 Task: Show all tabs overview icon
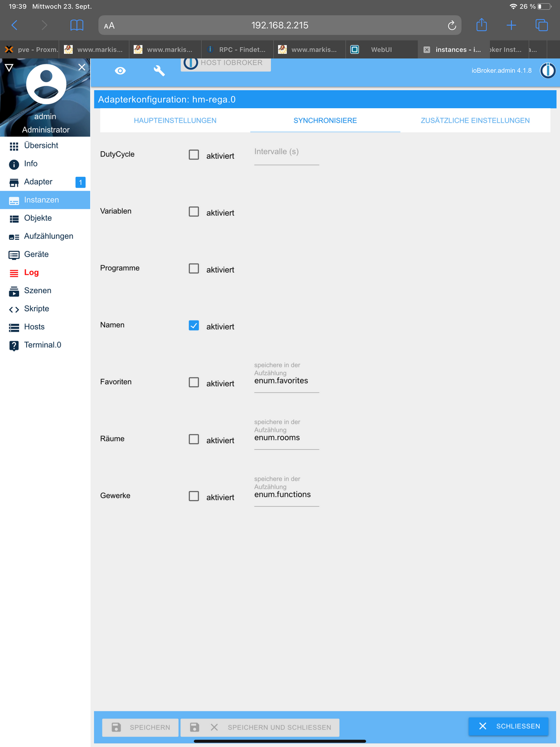(x=541, y=25)
